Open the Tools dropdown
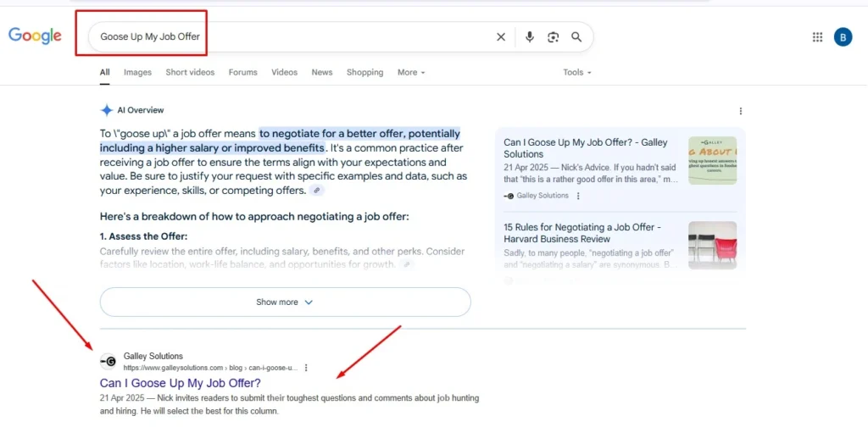The image size is (868, 427). [577, 73]
